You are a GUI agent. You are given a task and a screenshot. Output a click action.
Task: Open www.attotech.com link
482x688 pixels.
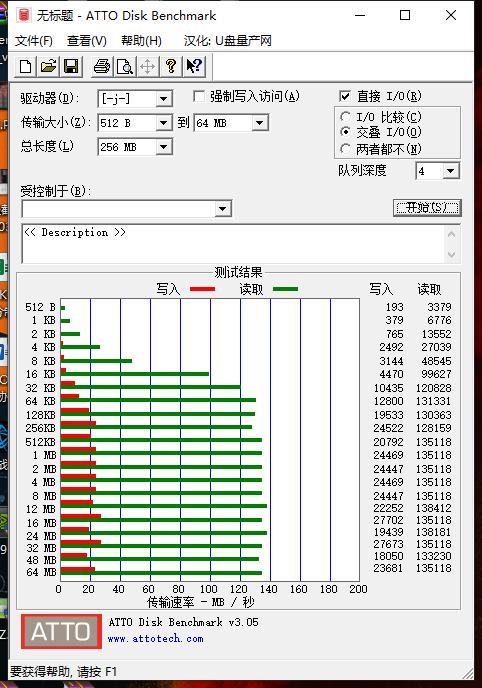tap(155, 638)
